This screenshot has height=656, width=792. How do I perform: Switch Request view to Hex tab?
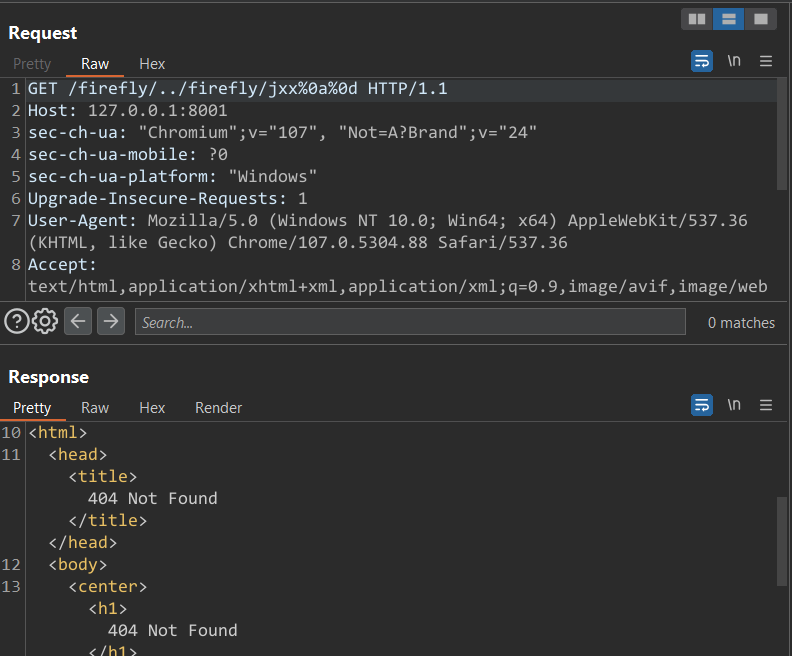point(152,64)
